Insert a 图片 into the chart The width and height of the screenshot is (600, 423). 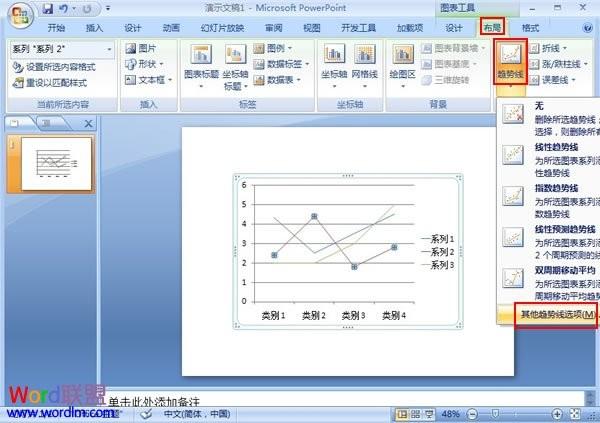[140, 48]
